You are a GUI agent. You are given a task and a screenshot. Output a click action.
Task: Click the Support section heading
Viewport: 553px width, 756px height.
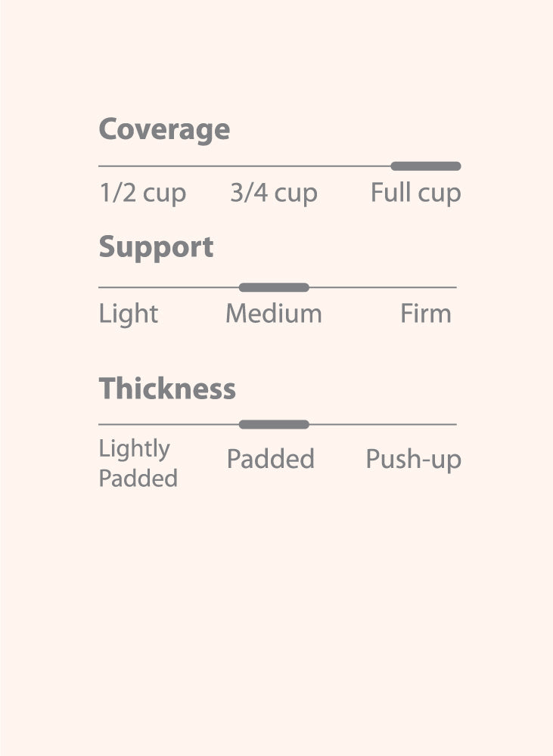point(156,248)
